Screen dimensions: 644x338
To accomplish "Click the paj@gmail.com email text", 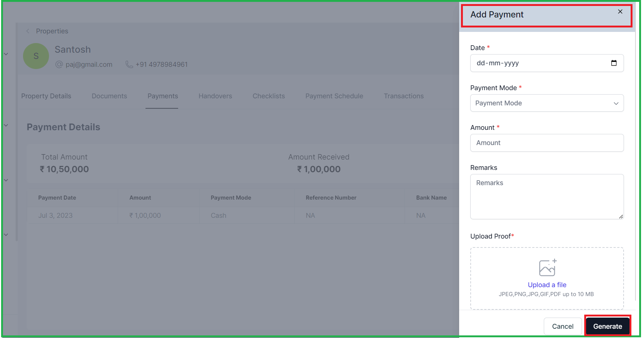I will [89, 65].
